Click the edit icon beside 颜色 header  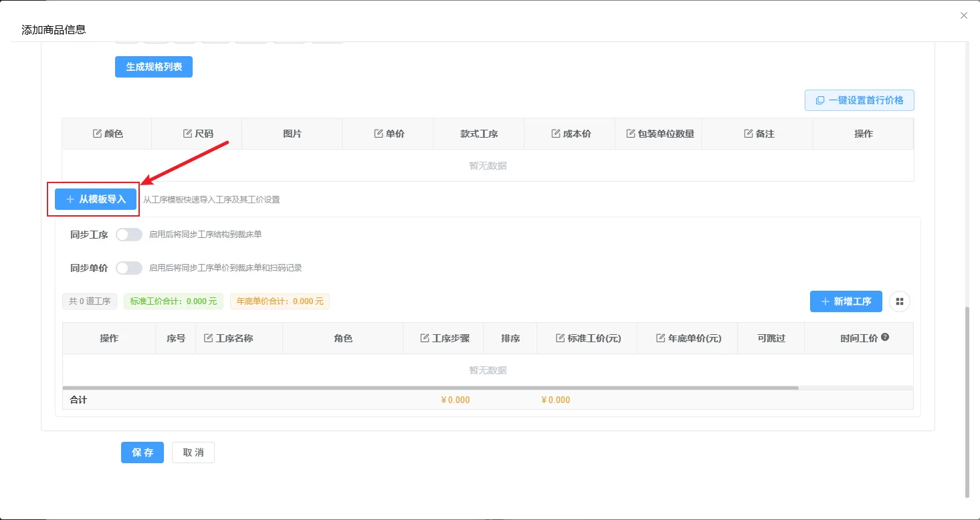pyautogui.click(x=97, y=134)
